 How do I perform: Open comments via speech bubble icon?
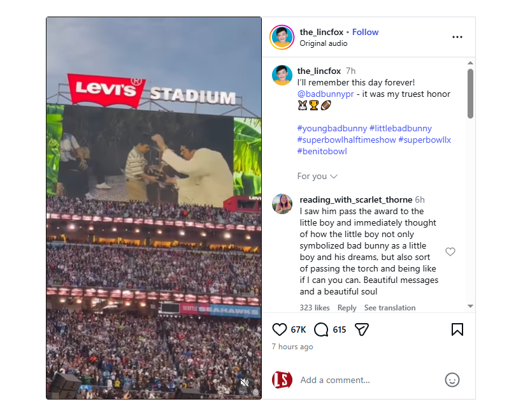pos(322,329)
